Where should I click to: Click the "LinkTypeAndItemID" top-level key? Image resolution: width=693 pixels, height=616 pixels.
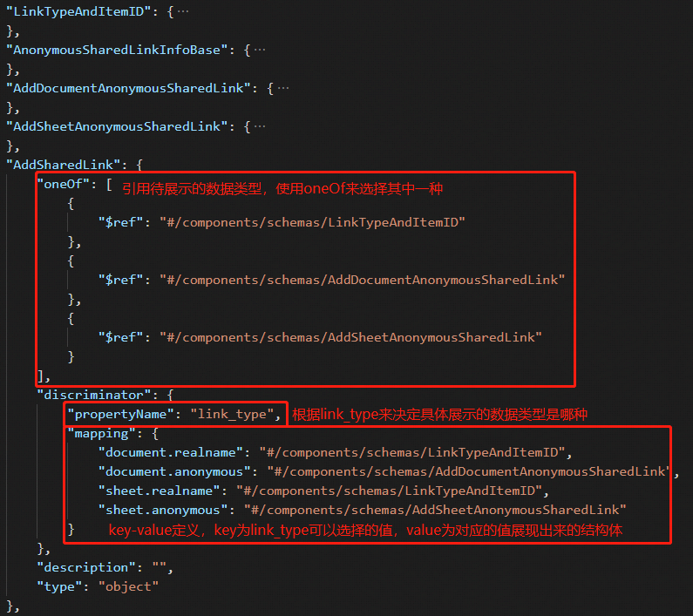[x=78, y=11]
